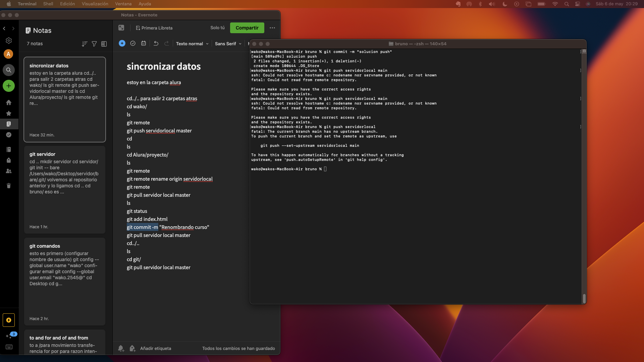This screenshot has width=644, height=362.
Task: Go back with the left chevron arrow
Action: click(4, 28)
